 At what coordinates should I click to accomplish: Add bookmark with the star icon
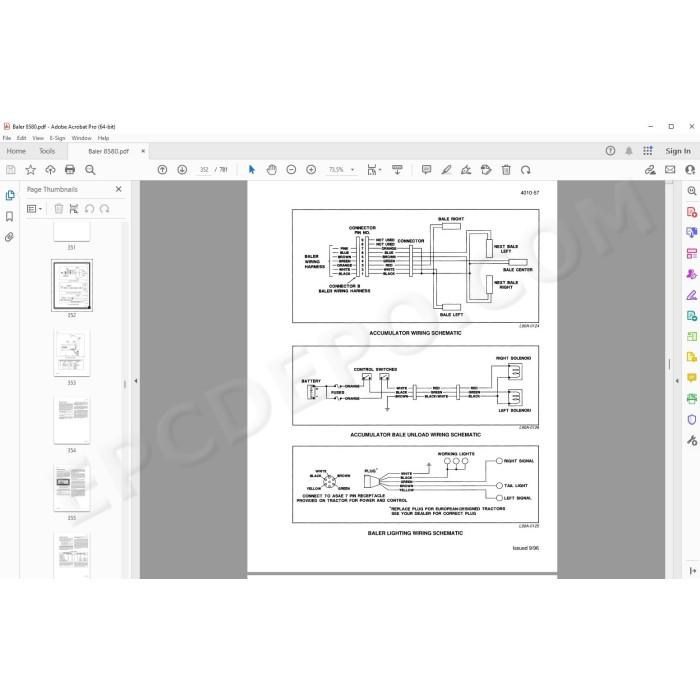click(30, 170)
